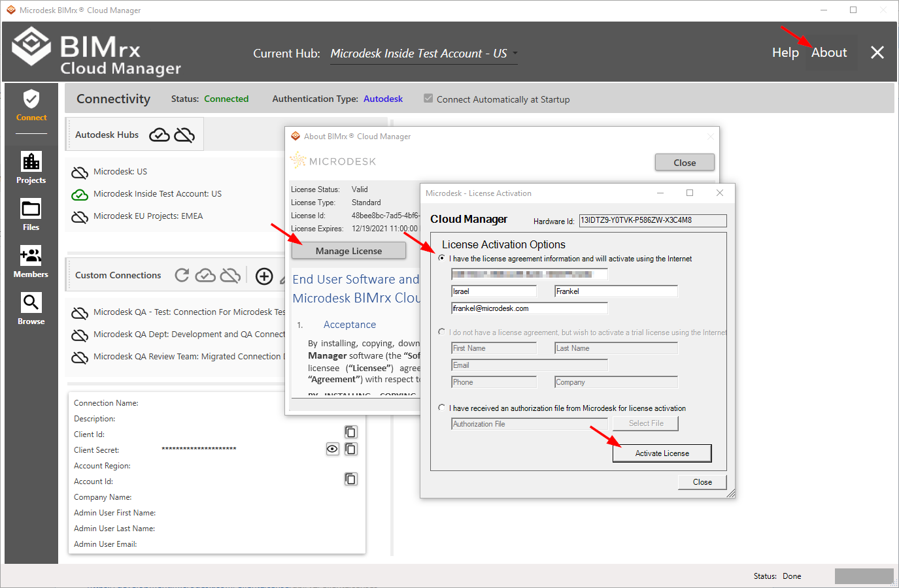
Task: Open the Help menu
Action: coord(785,53)
